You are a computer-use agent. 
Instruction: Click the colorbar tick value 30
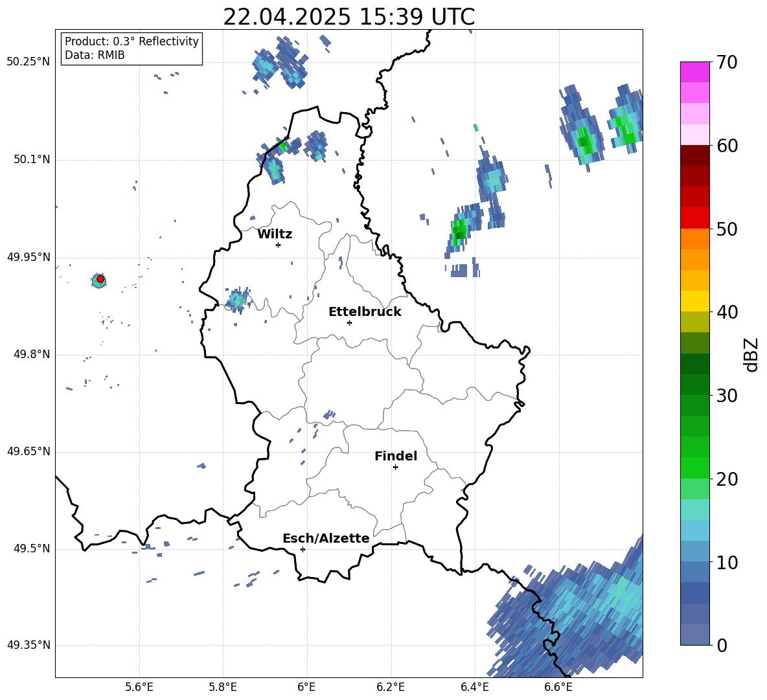point(727,396)
